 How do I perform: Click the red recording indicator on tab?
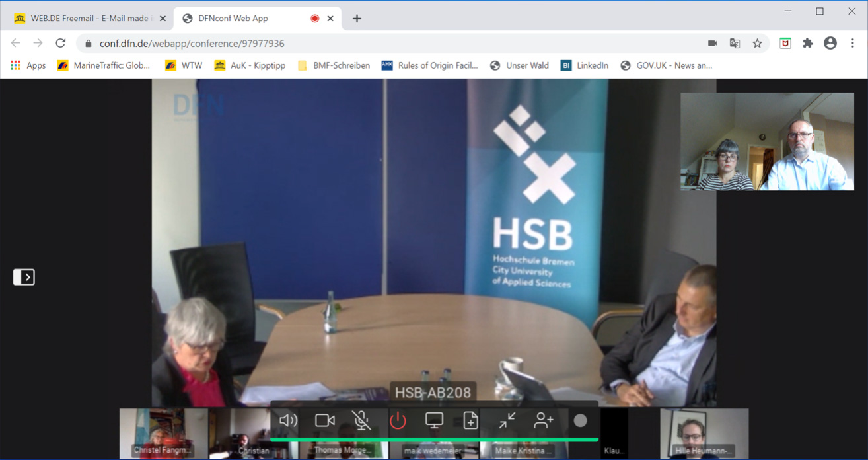point(315,19)
